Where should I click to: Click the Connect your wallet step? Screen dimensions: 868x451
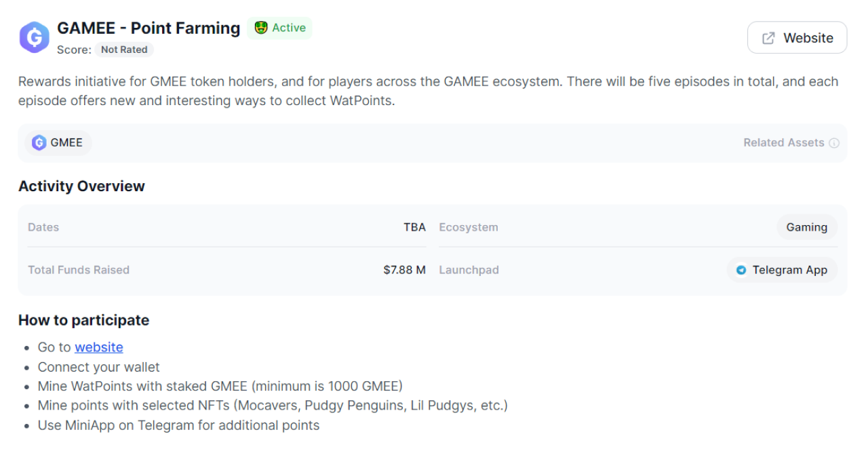[x=99, y=367]
